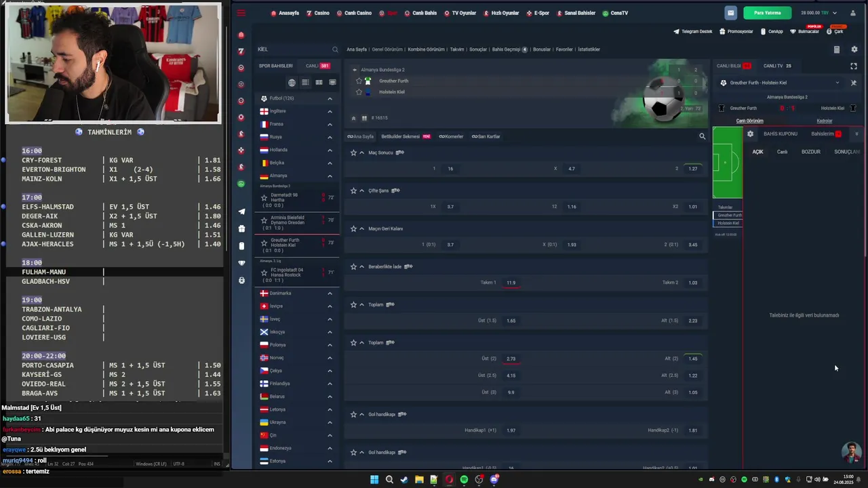Favorite the Holstein Kiel team star
This screenshot has height=488, width=868.
(359, 91)
